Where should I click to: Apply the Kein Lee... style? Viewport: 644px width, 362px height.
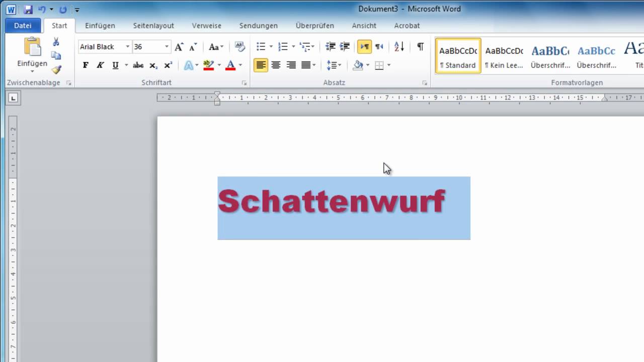click(x=504, y=56)
